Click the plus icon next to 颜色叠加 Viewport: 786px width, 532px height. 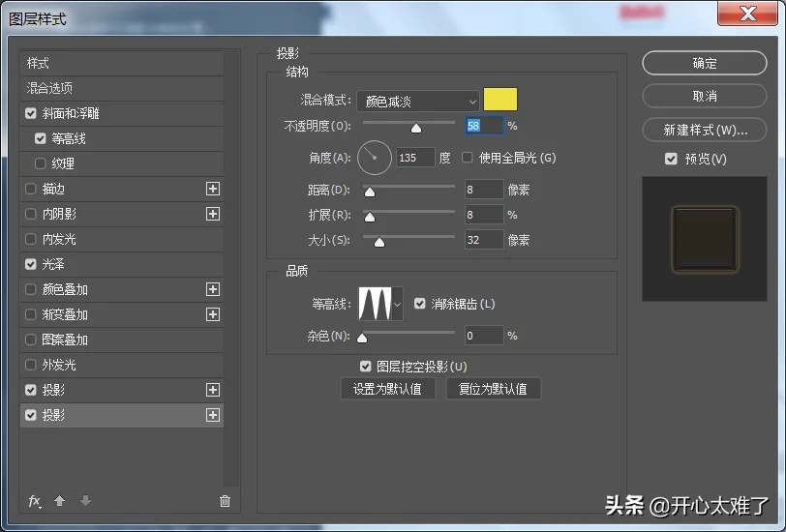213,289
